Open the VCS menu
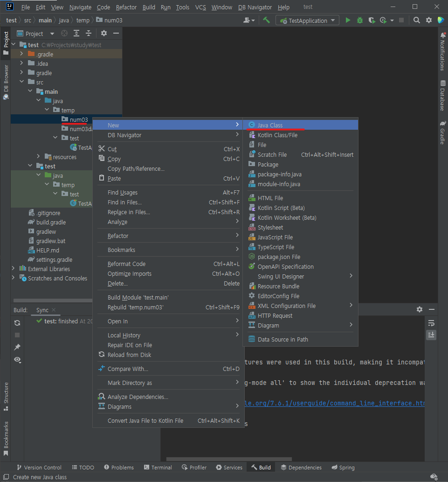 [200, 7]
